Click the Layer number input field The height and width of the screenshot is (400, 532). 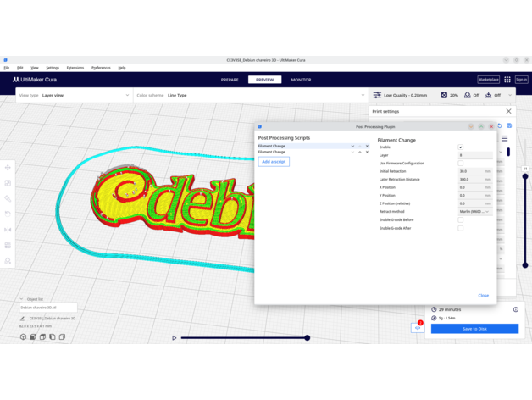pyautogui.click(x=475, y=155)
